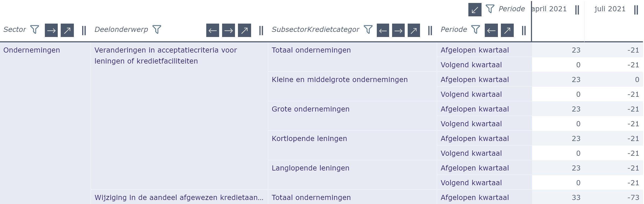
Task: Open the Deelonderwerp filter
Action: (157, 29)
